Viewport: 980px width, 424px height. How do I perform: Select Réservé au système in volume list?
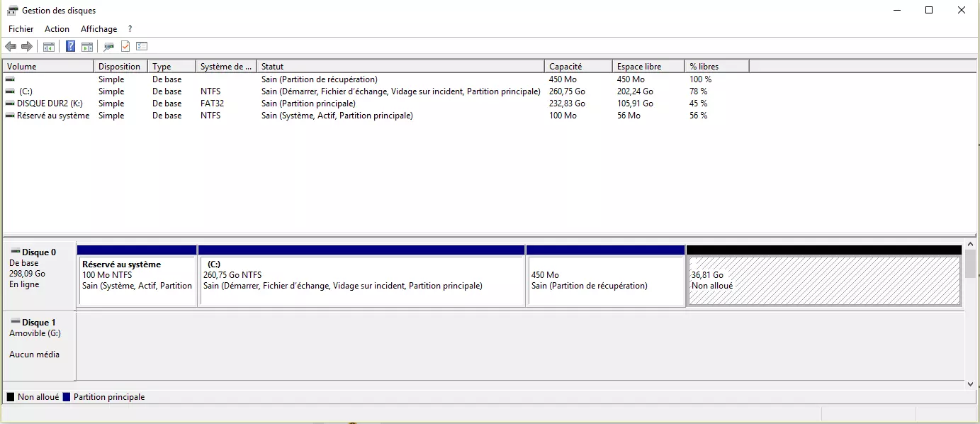tap(53, 116)
